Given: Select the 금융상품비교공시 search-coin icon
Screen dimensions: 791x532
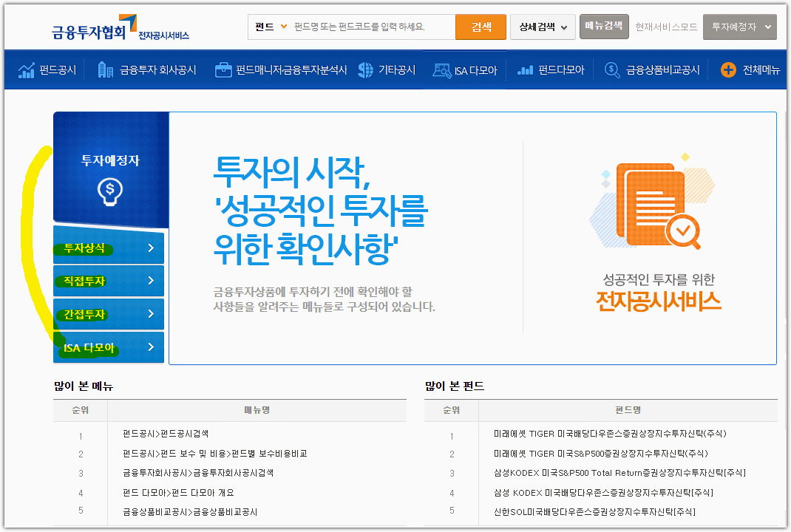Looking at the screenshot, I should [x=611, y=69].
